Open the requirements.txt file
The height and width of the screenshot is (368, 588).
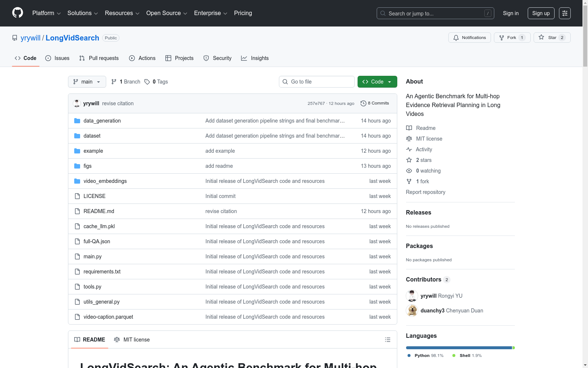click(x=102, y=272)
